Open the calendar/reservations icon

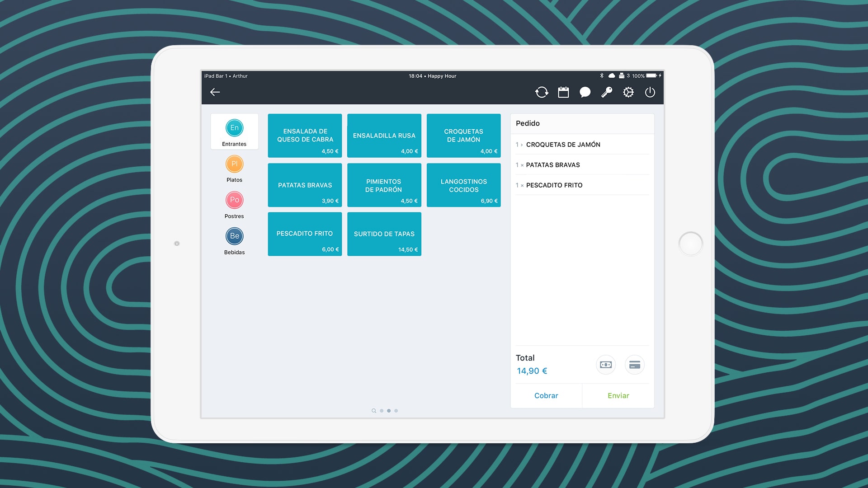pyautogui.click(x=563, y=92)
